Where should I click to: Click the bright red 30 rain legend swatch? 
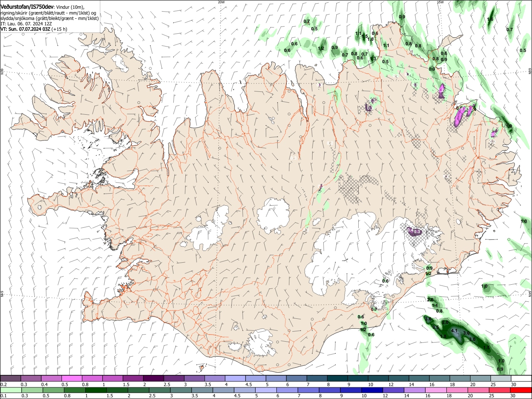point(521,390)
